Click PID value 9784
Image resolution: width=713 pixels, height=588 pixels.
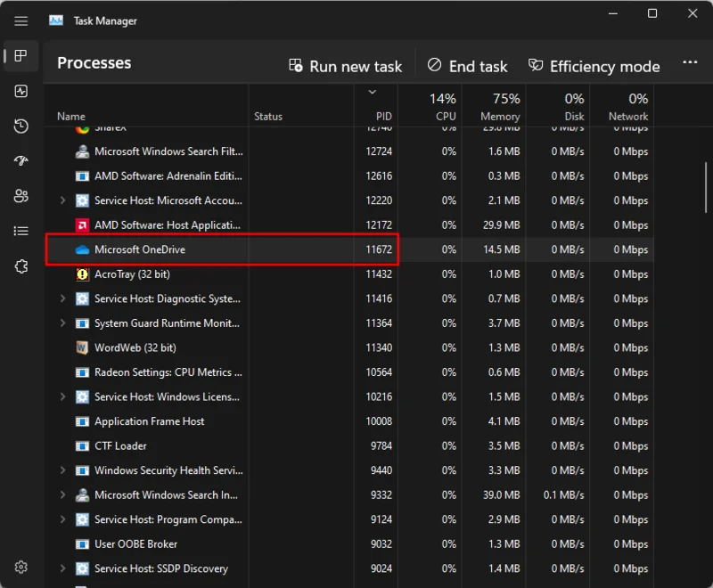click(381, 445)
